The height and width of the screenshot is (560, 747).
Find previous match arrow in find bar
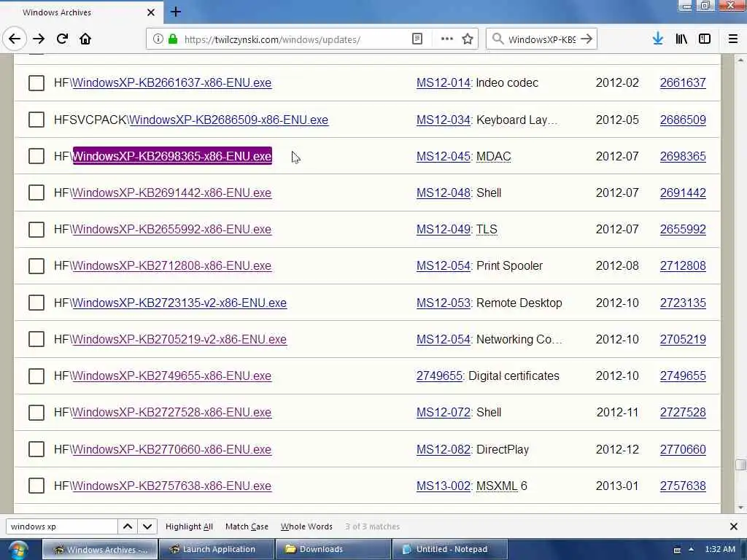(128, 526)
